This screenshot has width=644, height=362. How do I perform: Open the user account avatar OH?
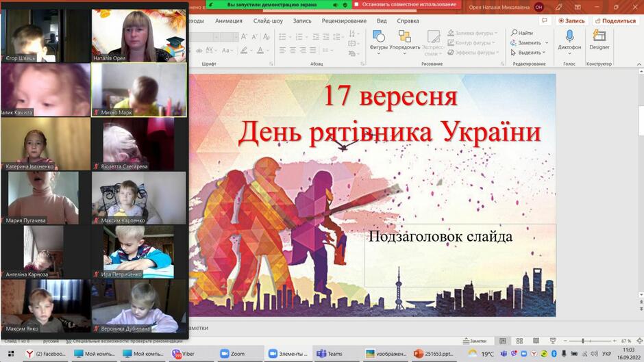(x=539, y=7)
